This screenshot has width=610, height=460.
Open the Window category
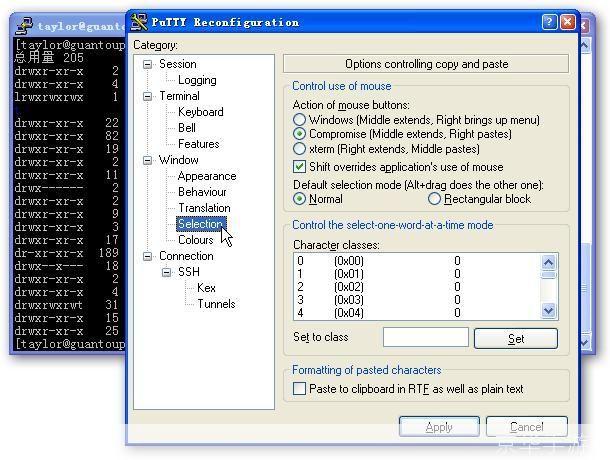[x=179, y=160]
